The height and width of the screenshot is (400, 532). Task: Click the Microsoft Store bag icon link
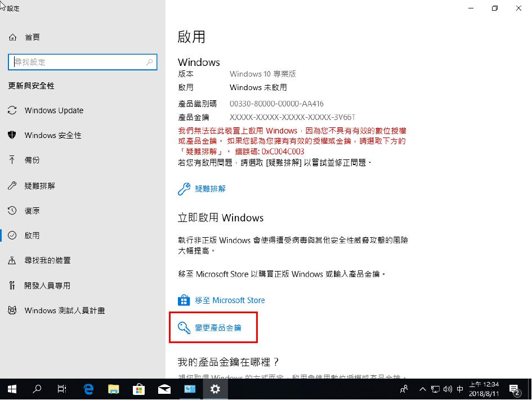click(x=184, y=300)
